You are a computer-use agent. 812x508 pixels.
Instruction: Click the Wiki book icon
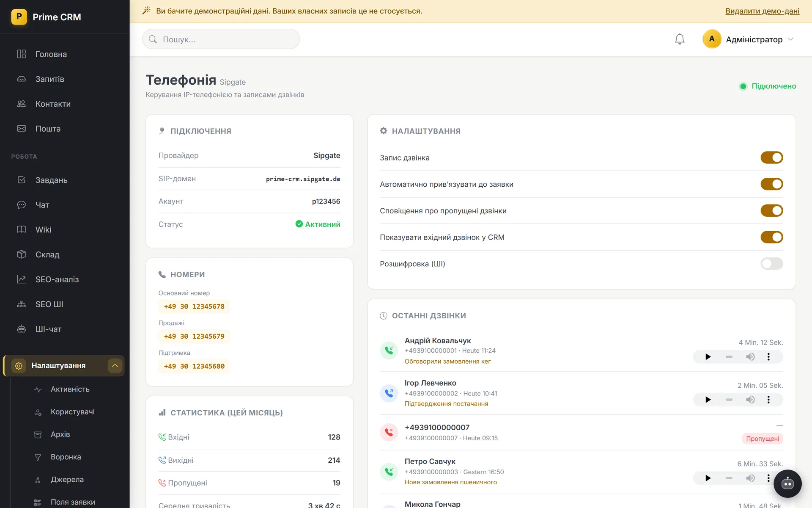22,229
